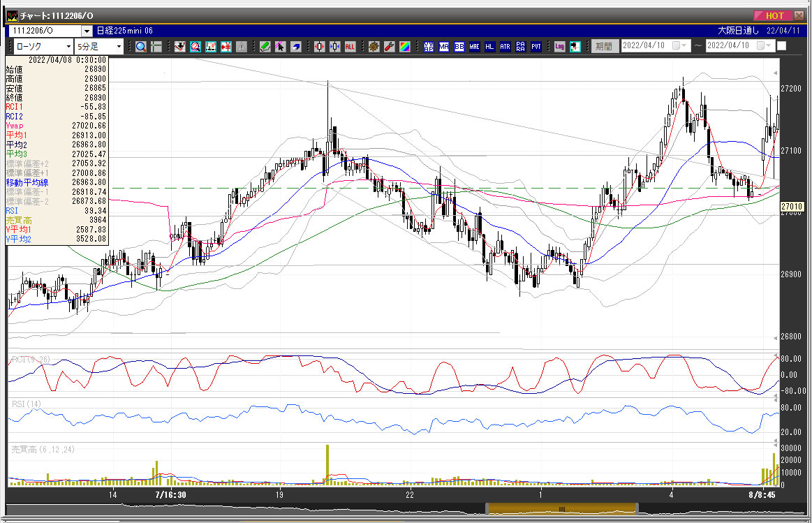The image size is (812, 523).
Task: Click the RSI(14) sub-chart label
Action: [x=27, y=404]
